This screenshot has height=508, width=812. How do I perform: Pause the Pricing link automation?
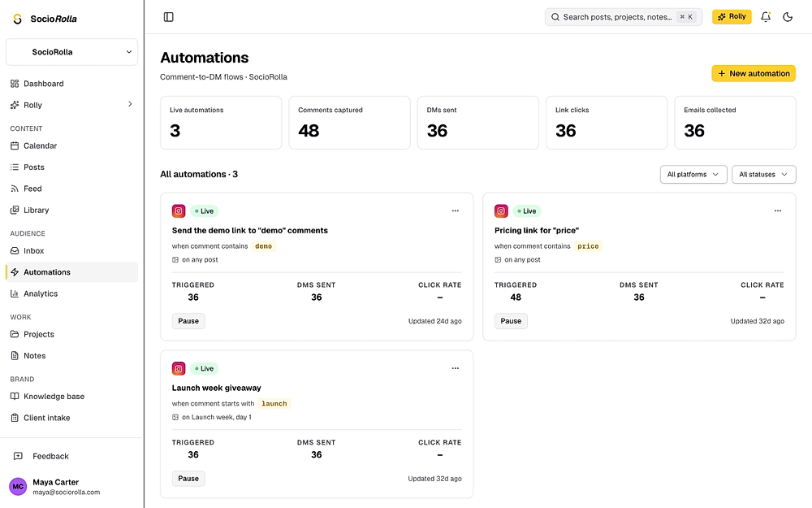[x=511, y=321]
